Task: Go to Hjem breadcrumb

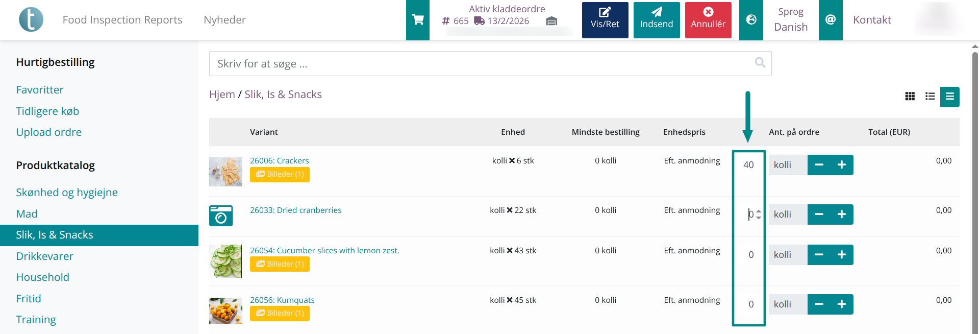Action: click(x=222, y=94)
